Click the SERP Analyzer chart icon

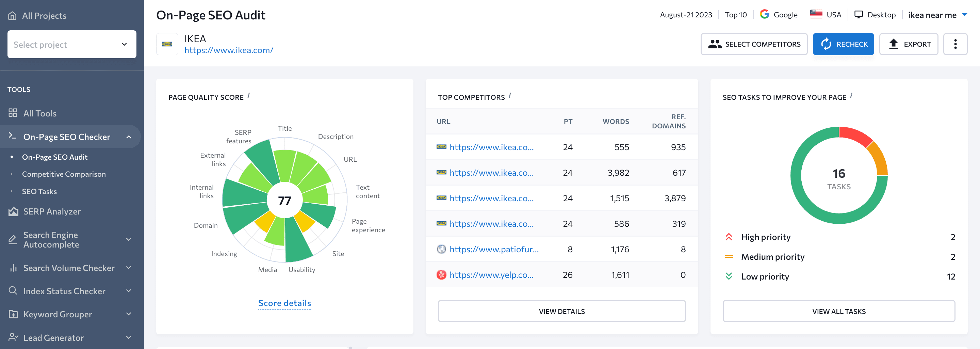13,211
